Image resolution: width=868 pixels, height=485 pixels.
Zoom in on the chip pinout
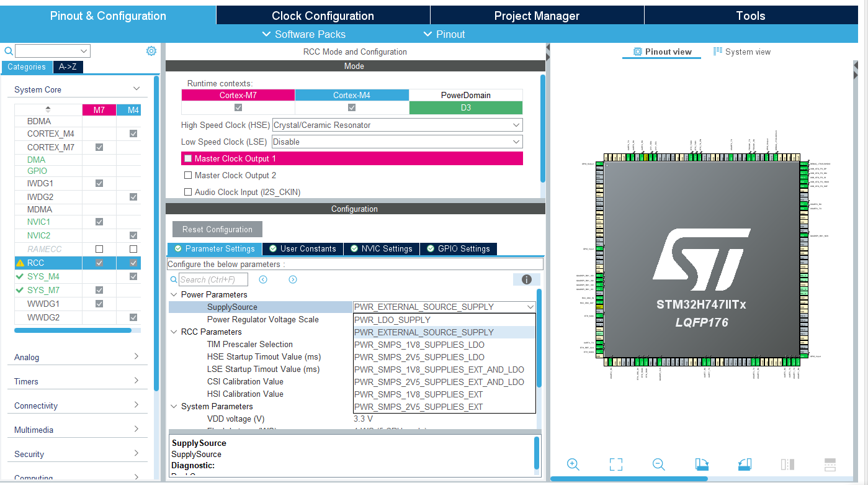[x=573, y=464]
